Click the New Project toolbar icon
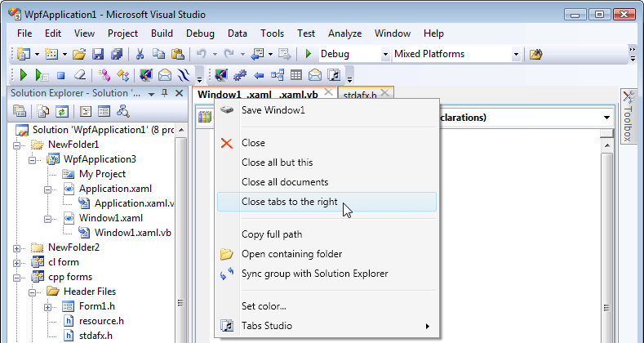This screenshot has height=343, width=644. point(24,54)
